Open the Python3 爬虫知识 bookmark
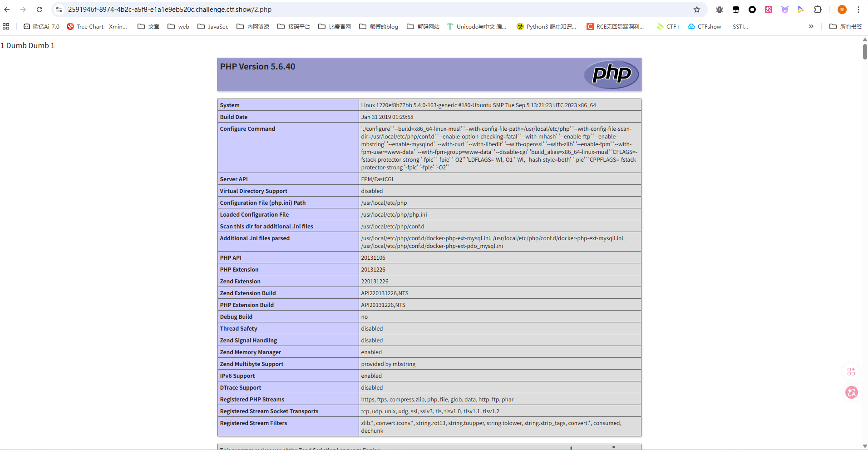Viewport: 868px width, 450px height. tap(547, 26)
